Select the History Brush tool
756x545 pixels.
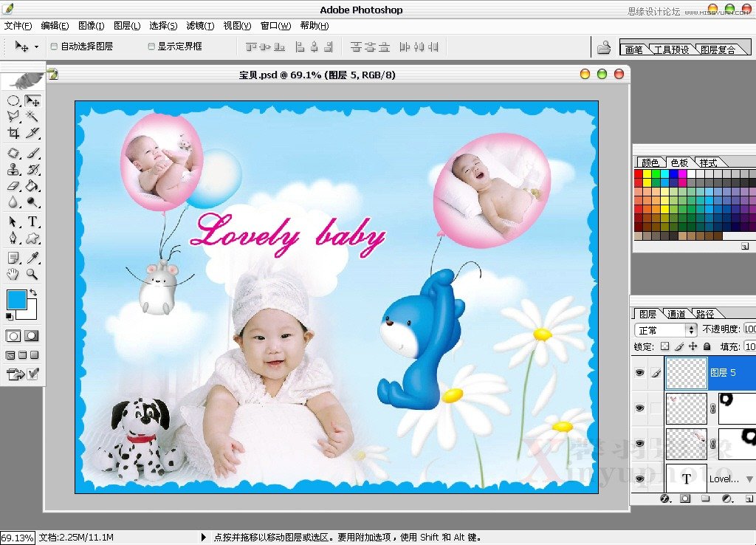(x=32, y=169)
